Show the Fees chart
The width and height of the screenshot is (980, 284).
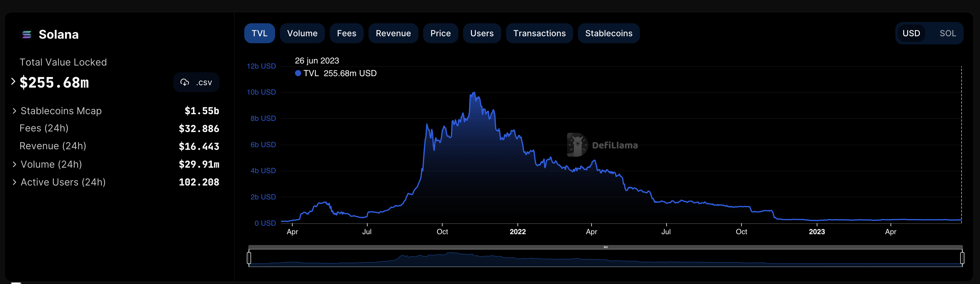(x=346, y=34)
